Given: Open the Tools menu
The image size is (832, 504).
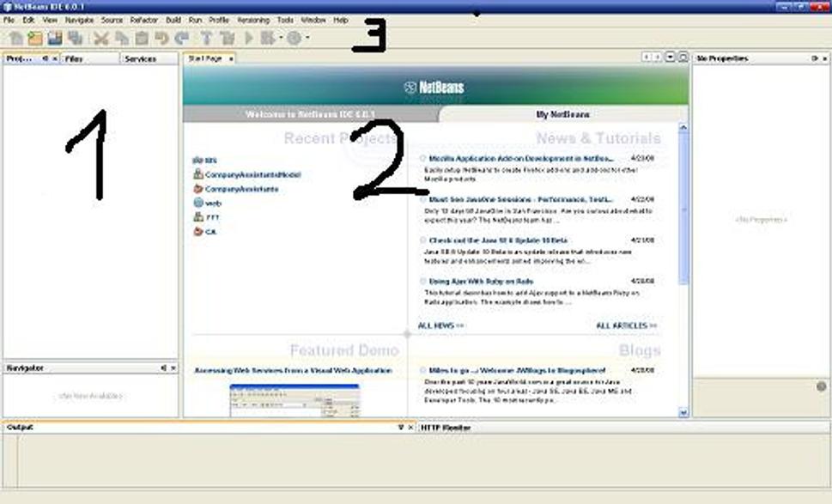Looking at the screenshot, I should (285, 20).
